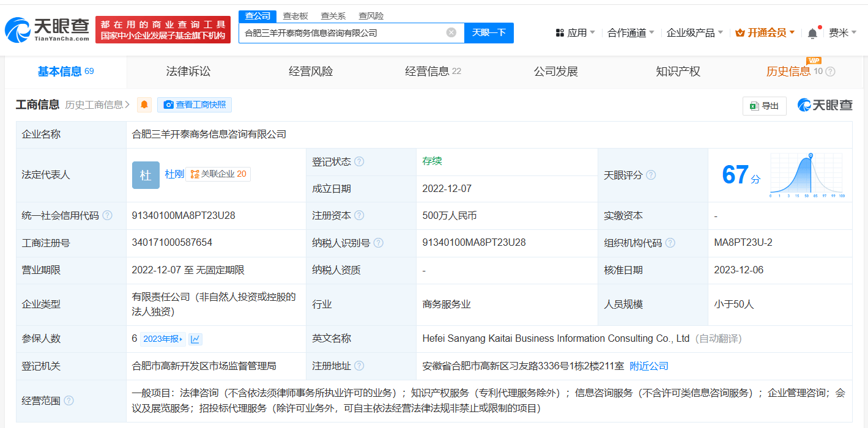
Task: Click the red 国家中小企业发展子基金 banner
Action: [x=163, y=29]
